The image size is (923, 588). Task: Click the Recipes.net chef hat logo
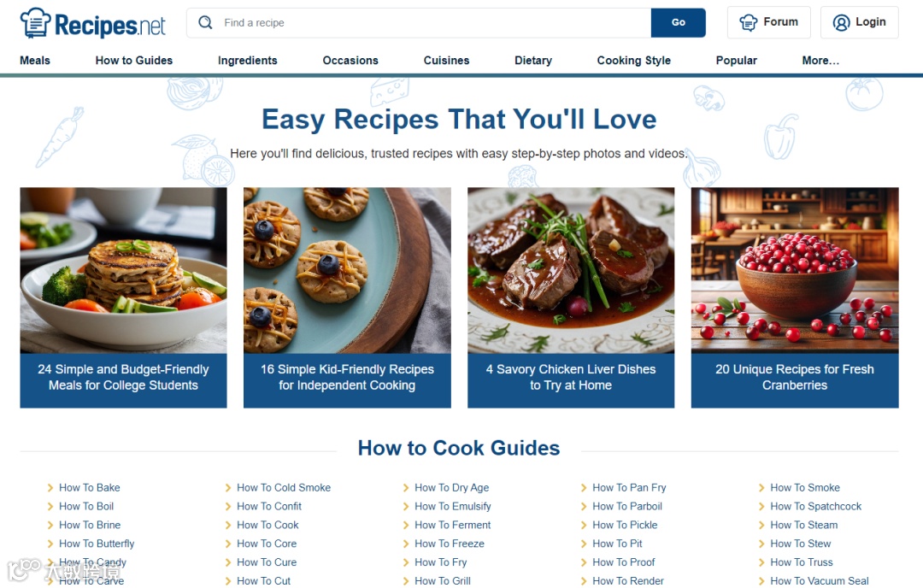coord(35,23)
